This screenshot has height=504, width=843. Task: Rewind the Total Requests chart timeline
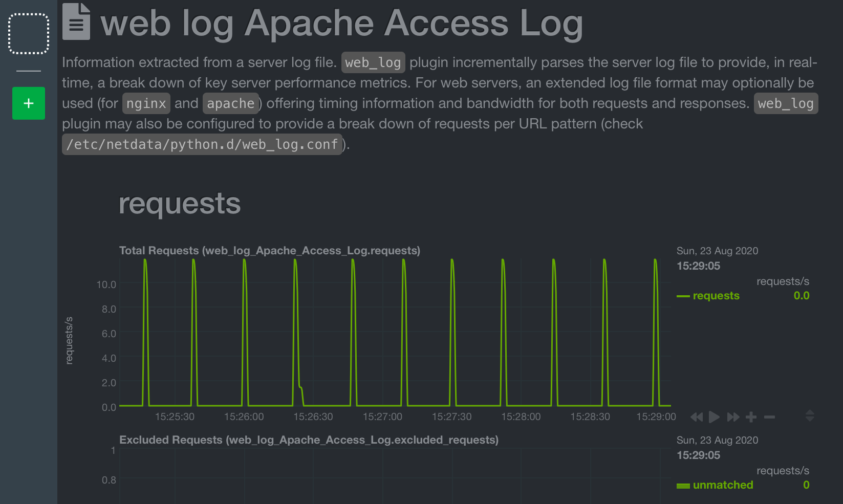coord(696,417)
